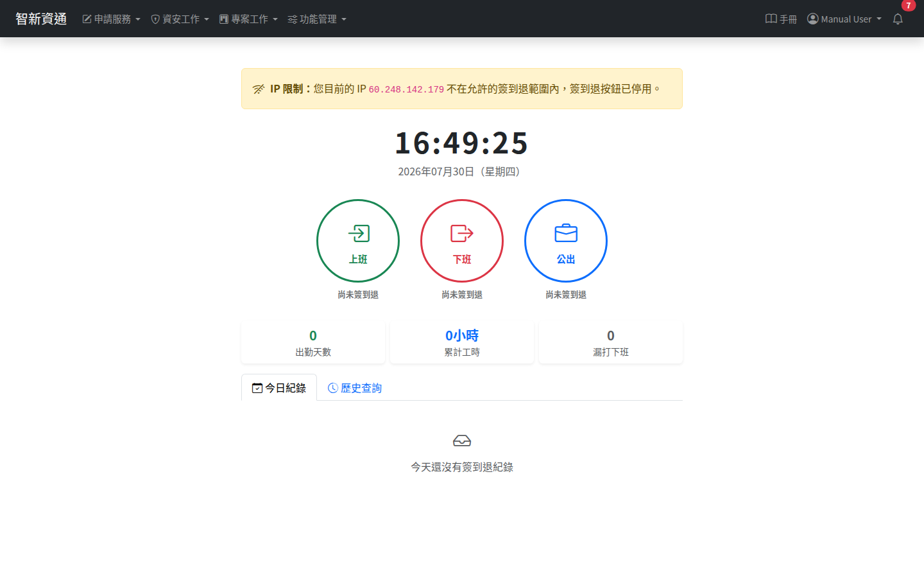Click the wifi-off icon in the IP warning
Viewport: 924px width, 578px height.
tap(259, 89)
